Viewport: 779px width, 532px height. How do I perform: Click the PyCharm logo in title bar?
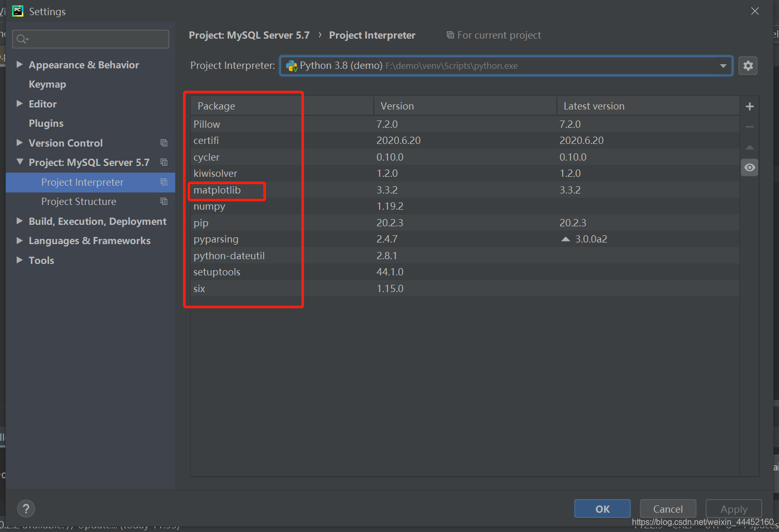coord(18,11)
